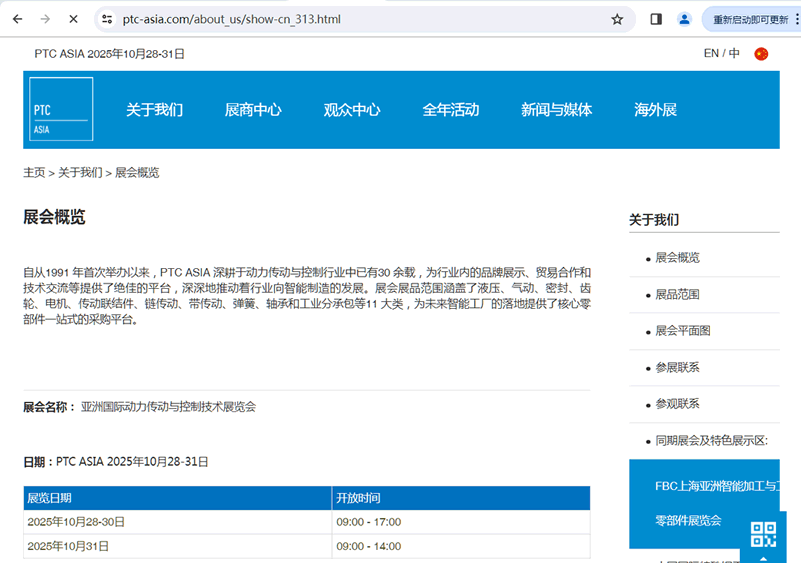Open 参观联系 in the sidebar

click(x=677, y=404)
